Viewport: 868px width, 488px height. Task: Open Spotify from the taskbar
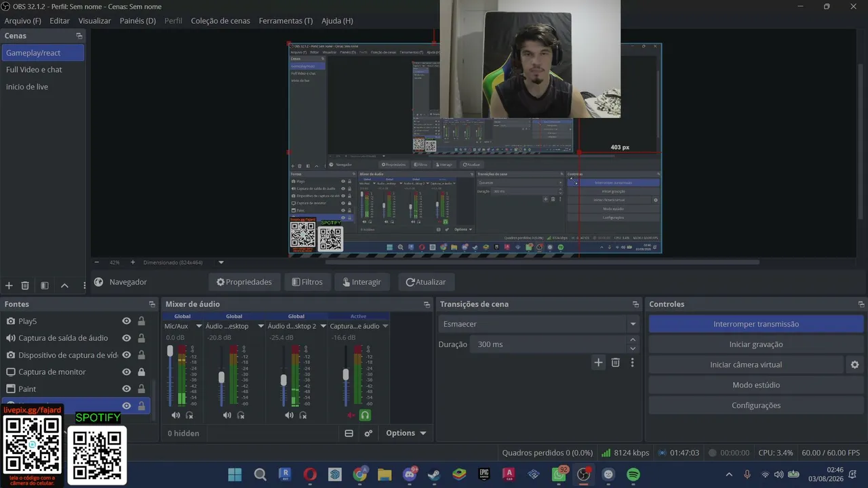(x=633, y=474)
